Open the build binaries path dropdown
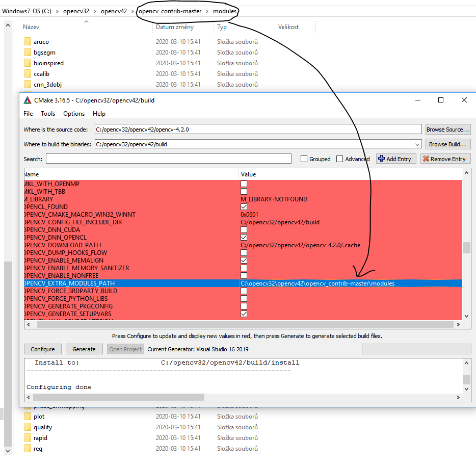The image size is (476, 466). (x=417, y=144)
